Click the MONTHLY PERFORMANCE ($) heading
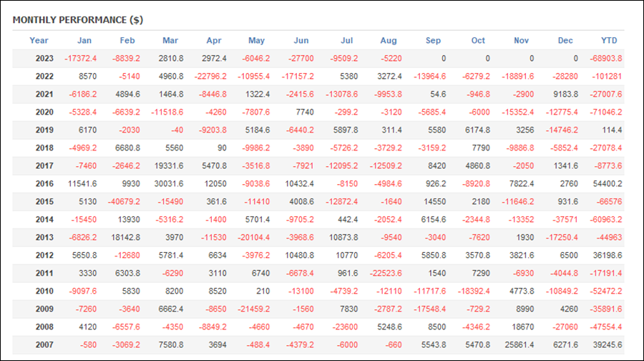Screen dimensions: 644x361 coord(77,20)
